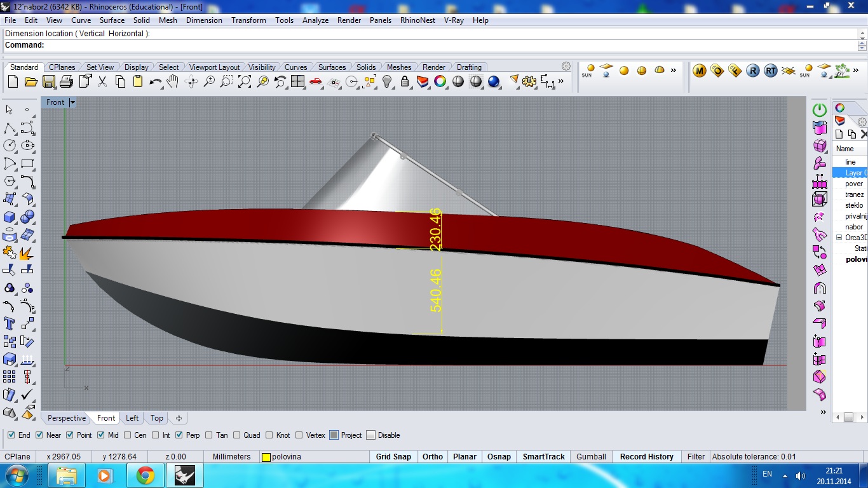Viewport: 868px width, 488px height.
Task: Open the V-Ray material editor M icon
Action: [x=700, y=71]
